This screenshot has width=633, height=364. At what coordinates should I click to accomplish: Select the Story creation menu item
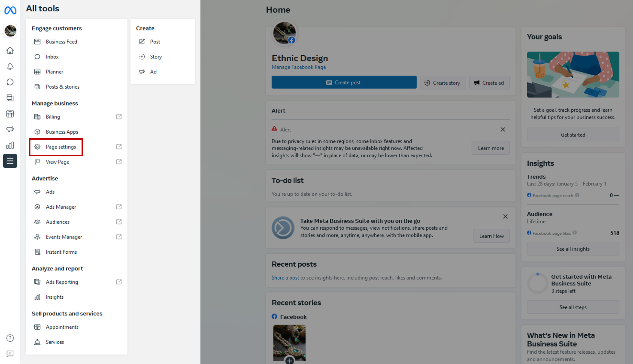pos(155,57)
